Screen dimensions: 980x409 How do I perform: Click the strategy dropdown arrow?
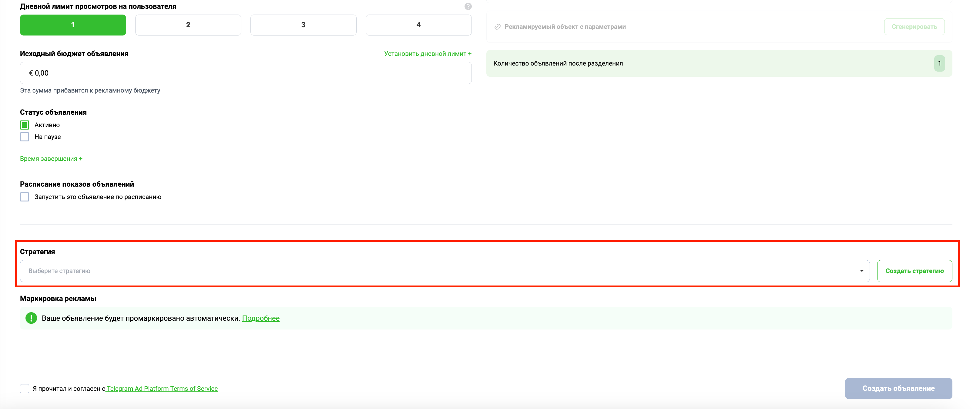[x=862, y=271]
